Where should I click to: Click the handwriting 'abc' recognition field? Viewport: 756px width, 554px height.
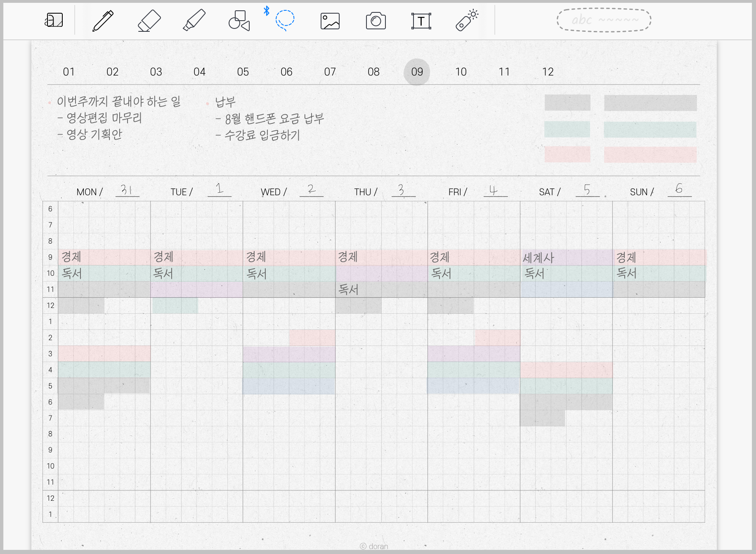pos(604,20)
